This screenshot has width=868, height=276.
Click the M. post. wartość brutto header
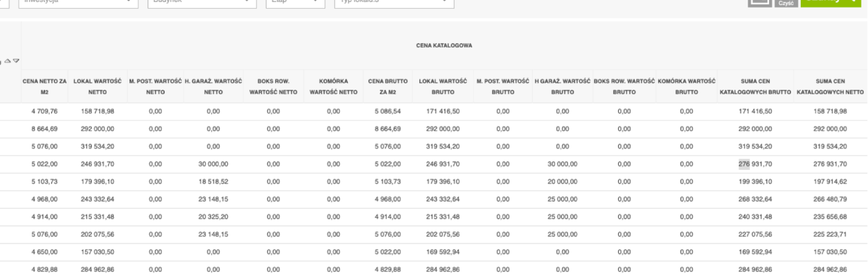503,87
